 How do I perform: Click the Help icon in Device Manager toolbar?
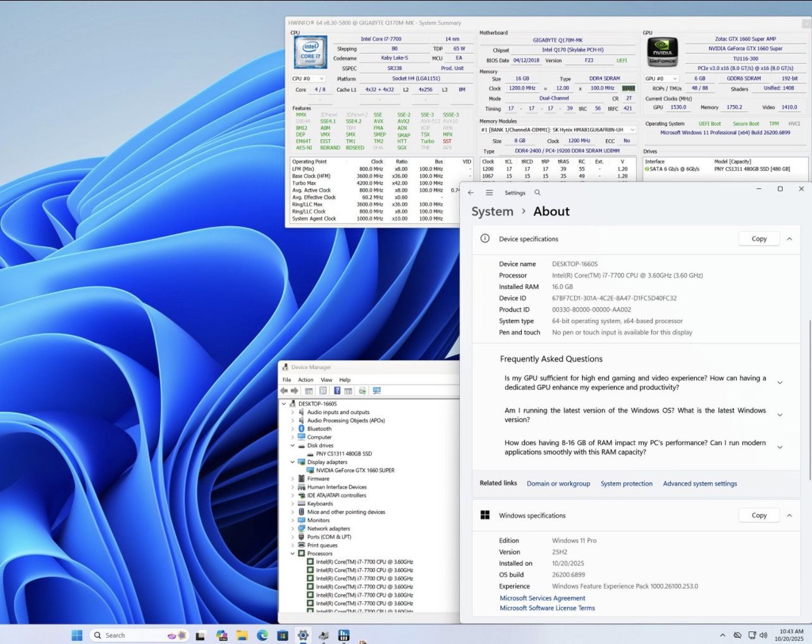[337, 391]
